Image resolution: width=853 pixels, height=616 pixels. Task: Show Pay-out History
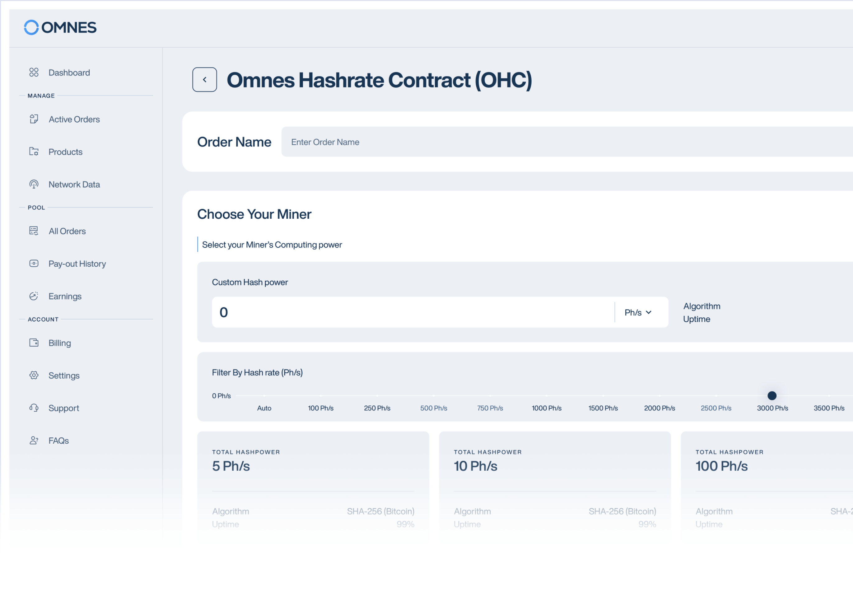click(77, 264)
